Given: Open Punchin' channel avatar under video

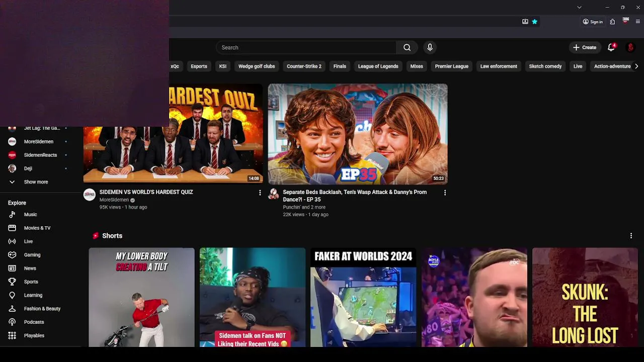Looking at the screenshot, I should pos(274,194).
